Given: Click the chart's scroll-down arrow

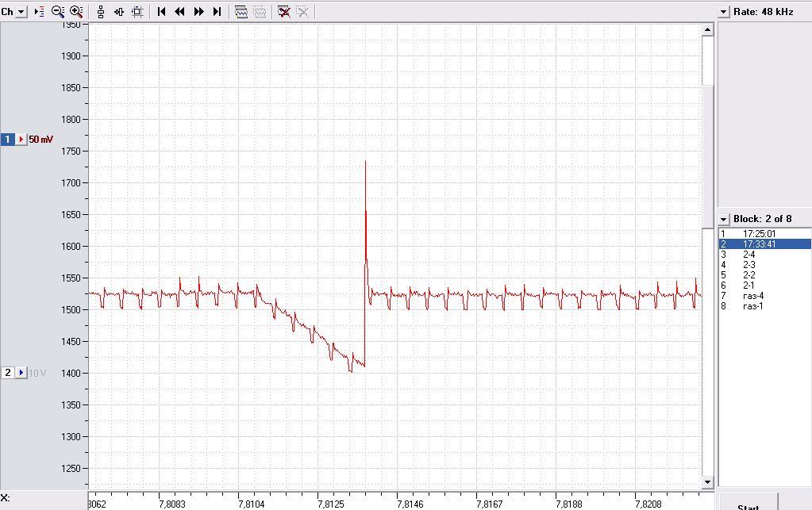Looking at the screenshot, I should (x=707, y=482).
